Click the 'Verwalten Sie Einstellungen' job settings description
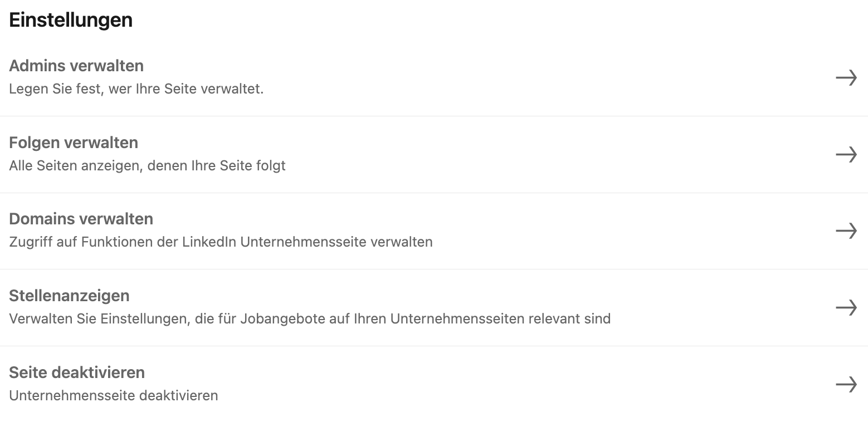 tap(310, 319)
